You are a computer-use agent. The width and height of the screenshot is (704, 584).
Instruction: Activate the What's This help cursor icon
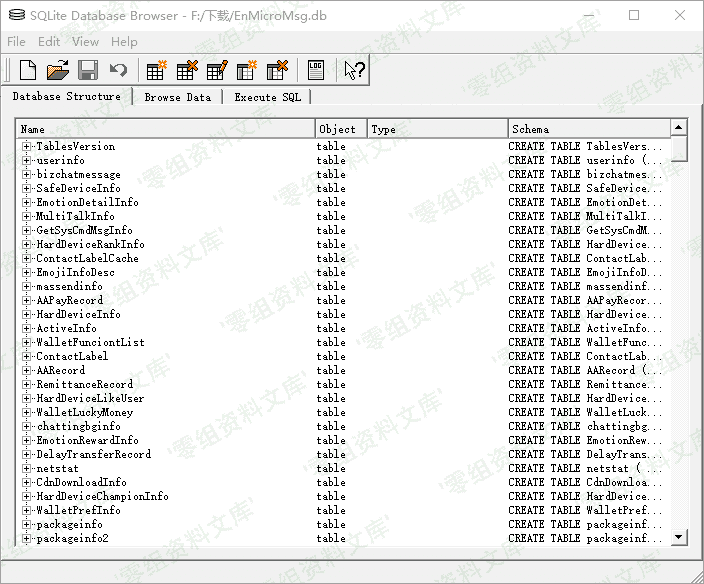[354, 70]
